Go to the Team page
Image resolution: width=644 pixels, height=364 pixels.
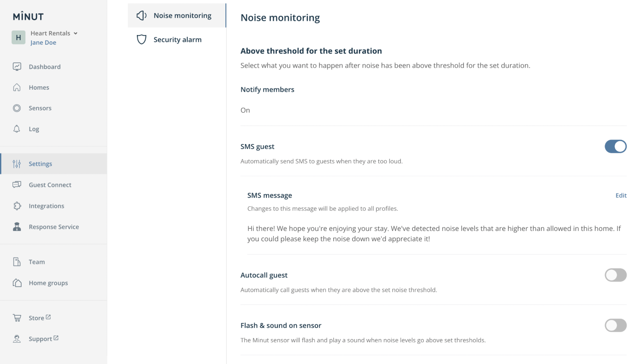[x=37, y=262]
